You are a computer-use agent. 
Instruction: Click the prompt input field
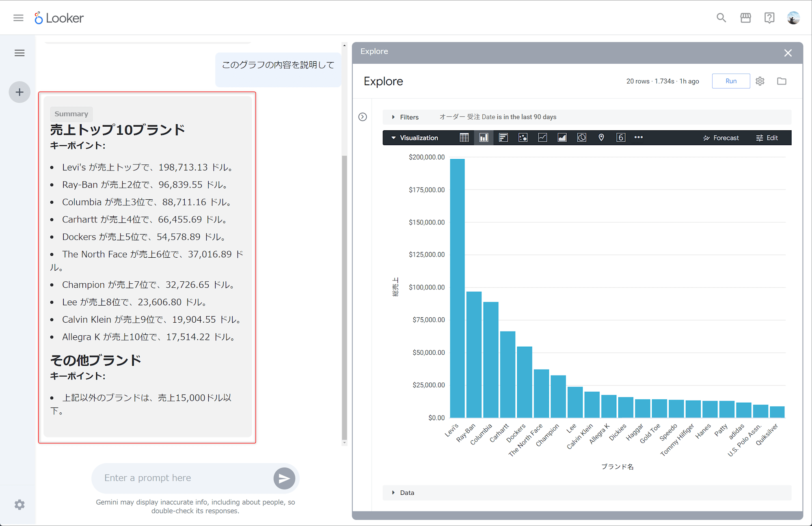click(x=185, y=478)
